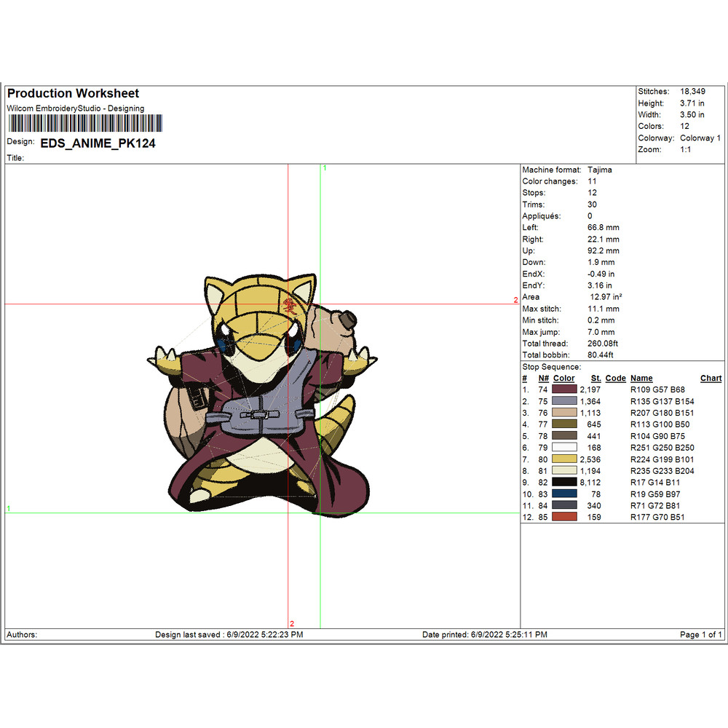Select the olive swatch numbered 77
Viewport: 728px width, 728px height.
[565, 424]
